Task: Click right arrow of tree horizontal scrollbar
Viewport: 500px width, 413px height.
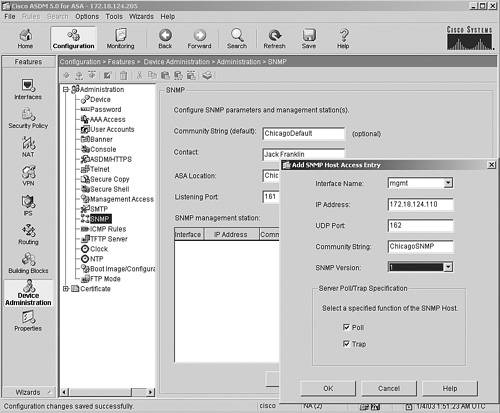Action: click(x=150, y=392)
